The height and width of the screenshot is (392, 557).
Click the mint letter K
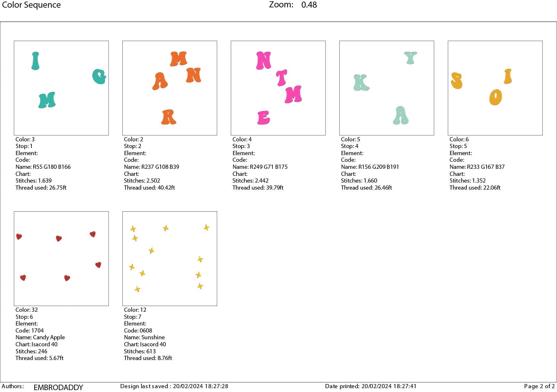pos(361,82)
